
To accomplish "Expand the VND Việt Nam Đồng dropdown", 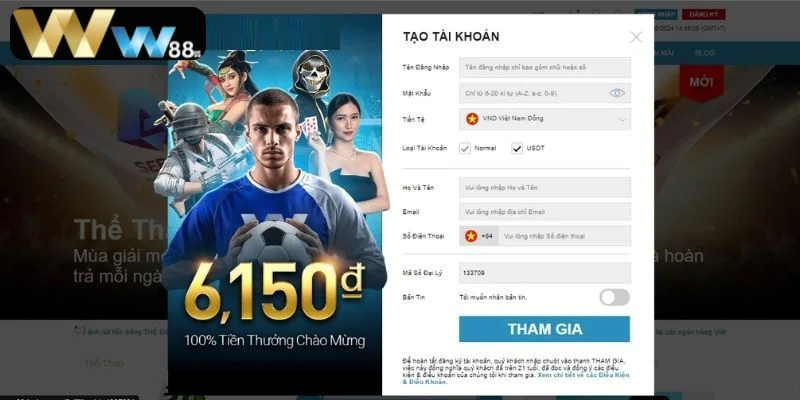I will pyautogui.click(x=545, y=119).
